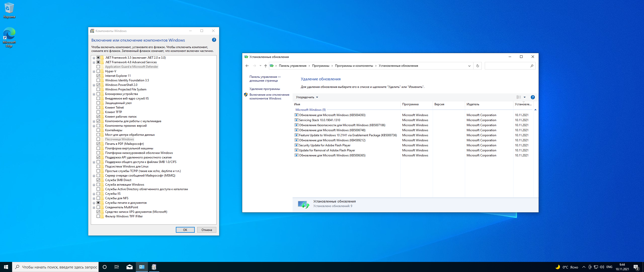Viewport: 644px width, 272px height.
Task: Click the view layout icon in the updates toolbar
Action: point(519,97)
